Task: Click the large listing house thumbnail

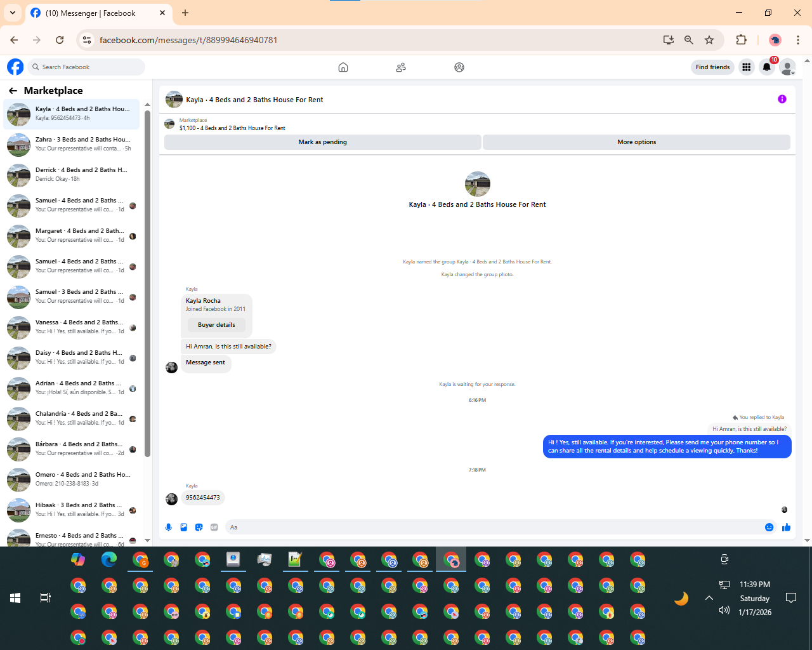Action: (478, 184)
